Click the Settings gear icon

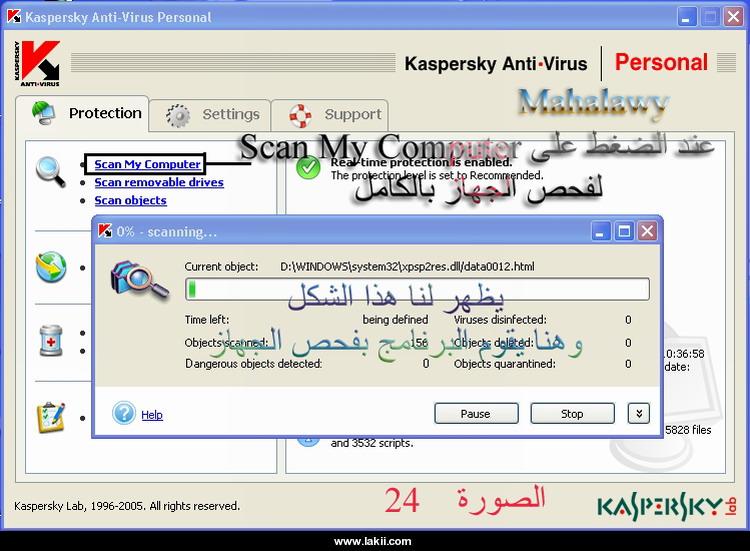[x=177, y=115]
